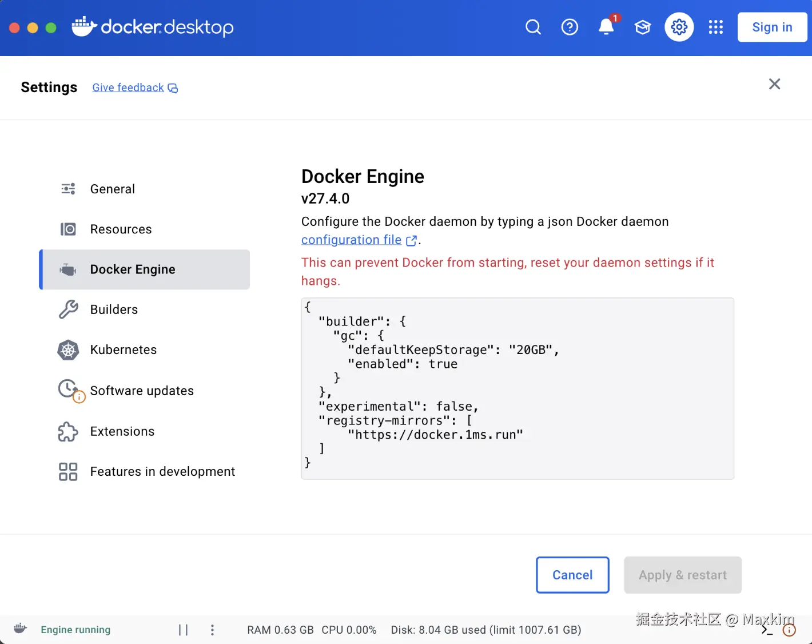Go to the Kubernetes section
This screenshot has height=644, width=812.
click(144, 350)
